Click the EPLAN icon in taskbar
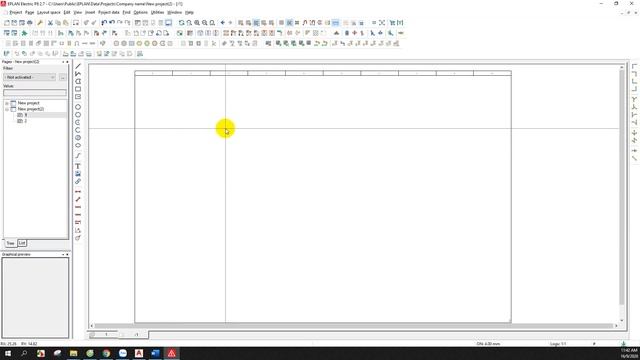Viewport: 640px width, 360px height. (171, 353)
